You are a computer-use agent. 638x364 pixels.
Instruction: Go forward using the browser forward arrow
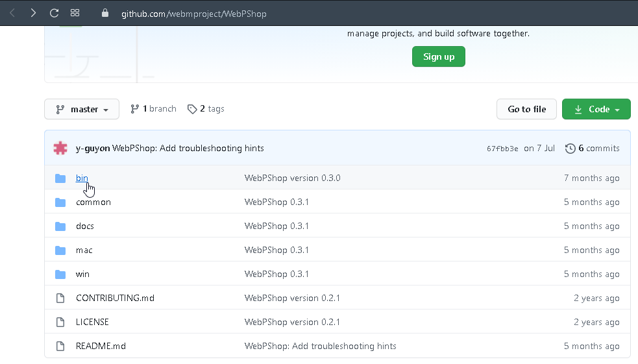[x=33, y=13]
